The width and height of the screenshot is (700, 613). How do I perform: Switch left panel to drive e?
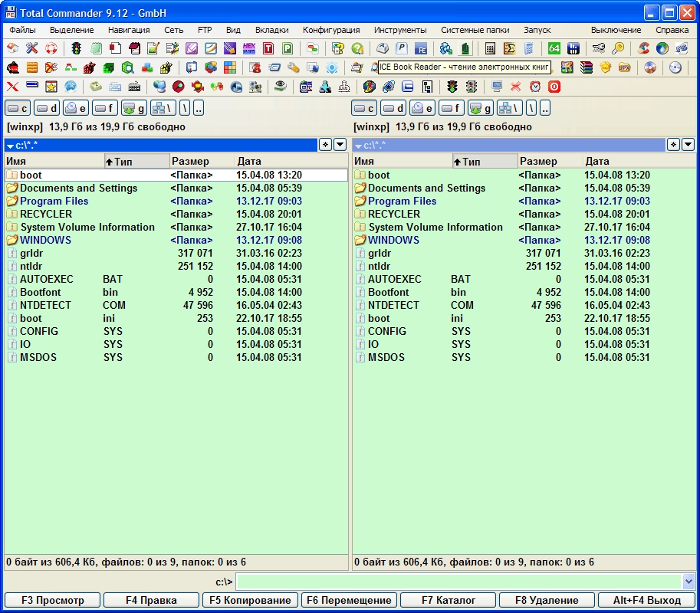[76, 108]
